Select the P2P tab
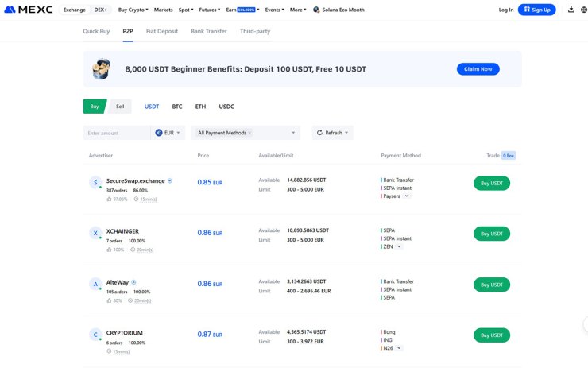 pos(128,31)
